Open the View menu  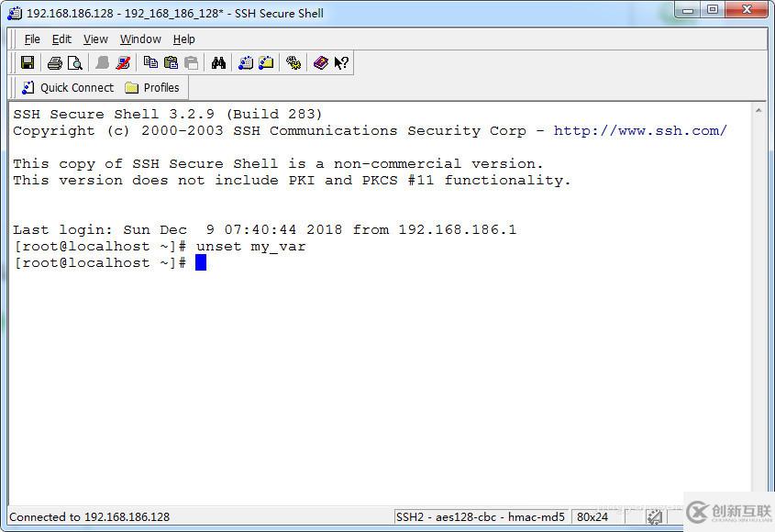(x=95, y=39)
